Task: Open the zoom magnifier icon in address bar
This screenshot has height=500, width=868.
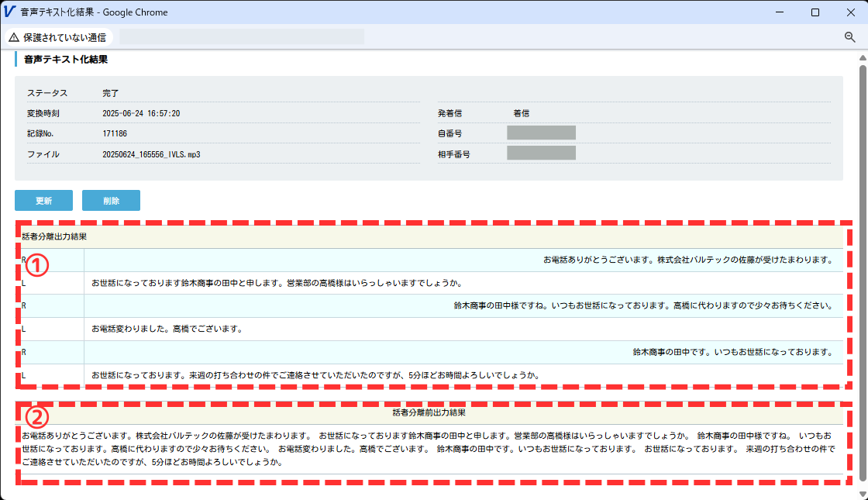Action: tap(850, 37)
